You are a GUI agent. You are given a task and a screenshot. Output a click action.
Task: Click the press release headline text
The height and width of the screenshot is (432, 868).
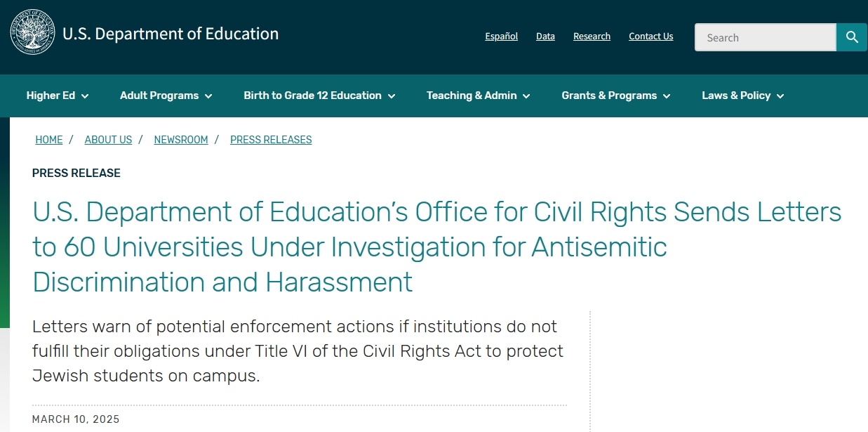click(x=436, y=247)
